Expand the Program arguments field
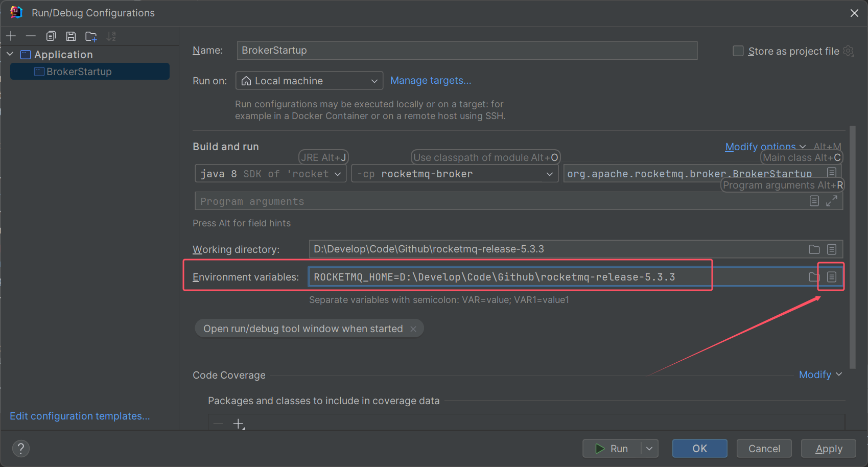The height and width of the screenshot is (467, 868). point(832,201)
